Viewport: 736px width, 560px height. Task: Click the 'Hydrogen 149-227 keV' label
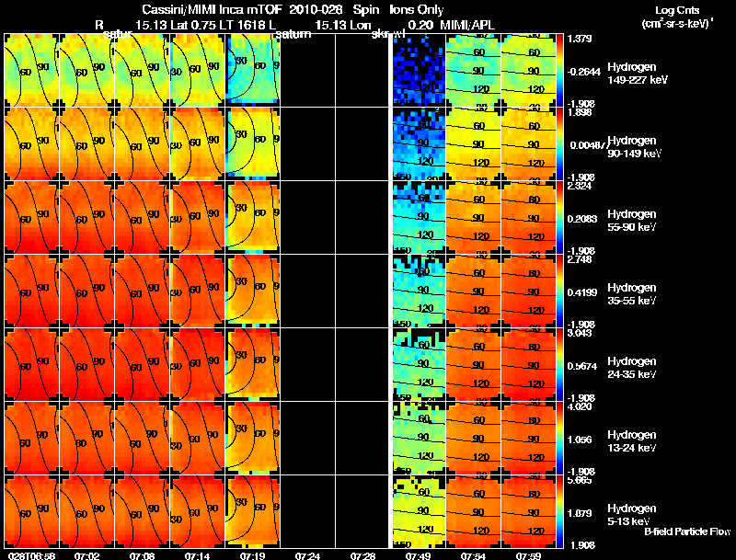637,74
